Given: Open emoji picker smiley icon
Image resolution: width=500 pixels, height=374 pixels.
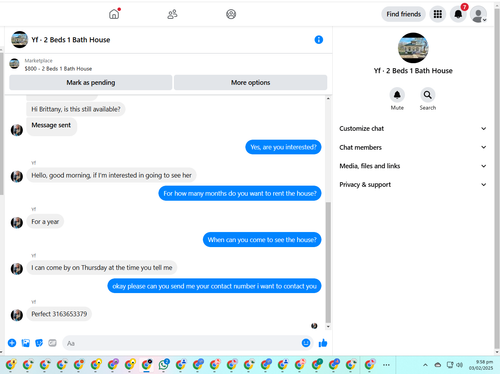Looking at the screenshot, I should tap(306, 343).
